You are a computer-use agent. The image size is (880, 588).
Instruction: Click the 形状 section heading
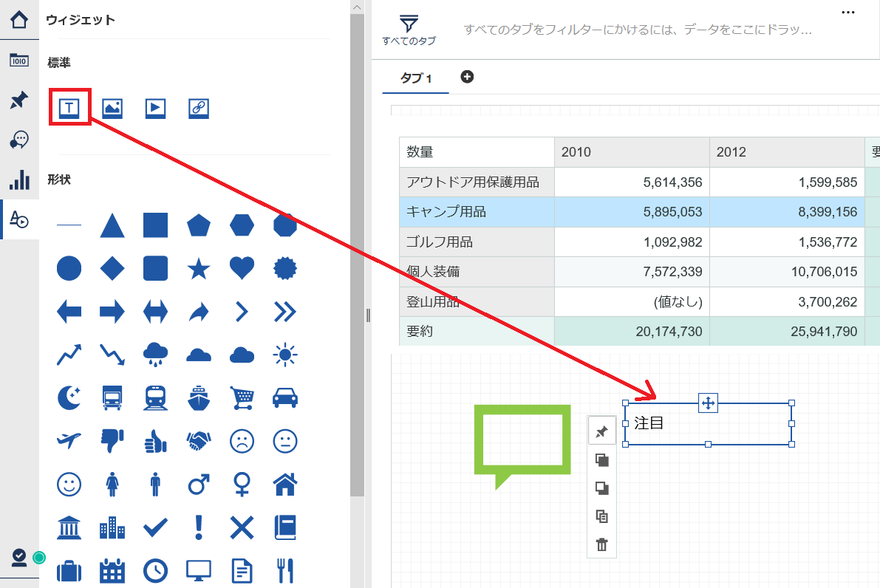pos(59,180)
